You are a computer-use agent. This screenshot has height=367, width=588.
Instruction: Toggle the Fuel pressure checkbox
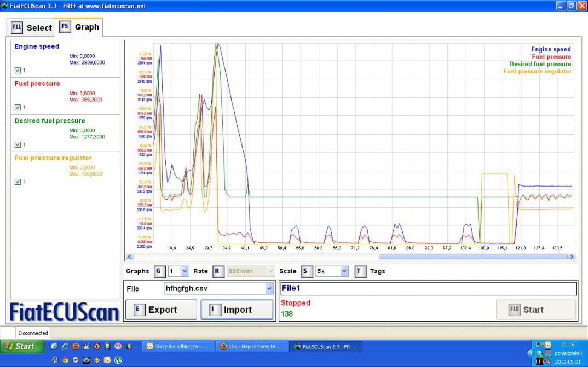(18, 107)
